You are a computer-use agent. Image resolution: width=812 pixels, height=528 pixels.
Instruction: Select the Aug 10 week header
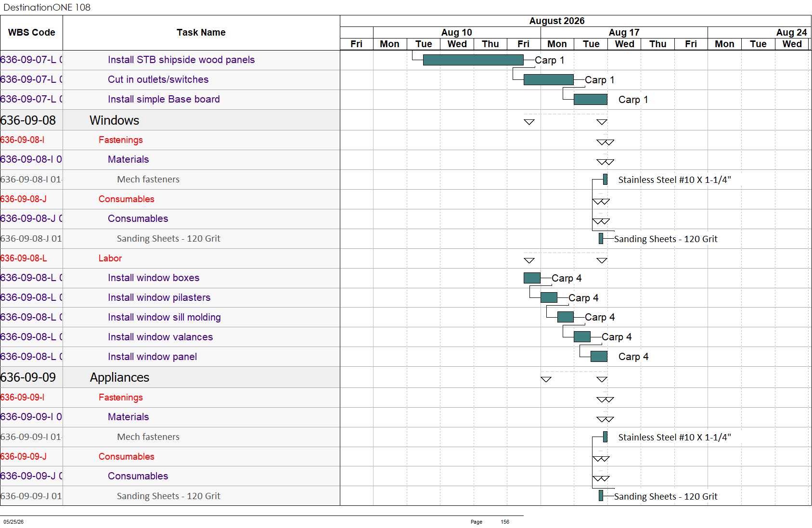coord(457,32)
